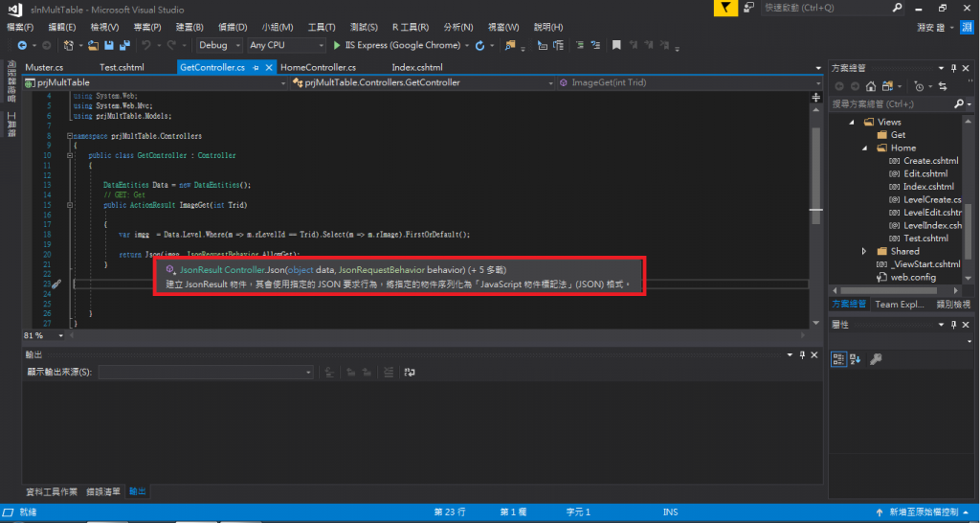Click the Find in Files toolbar icon

click(x=511, y=46)
